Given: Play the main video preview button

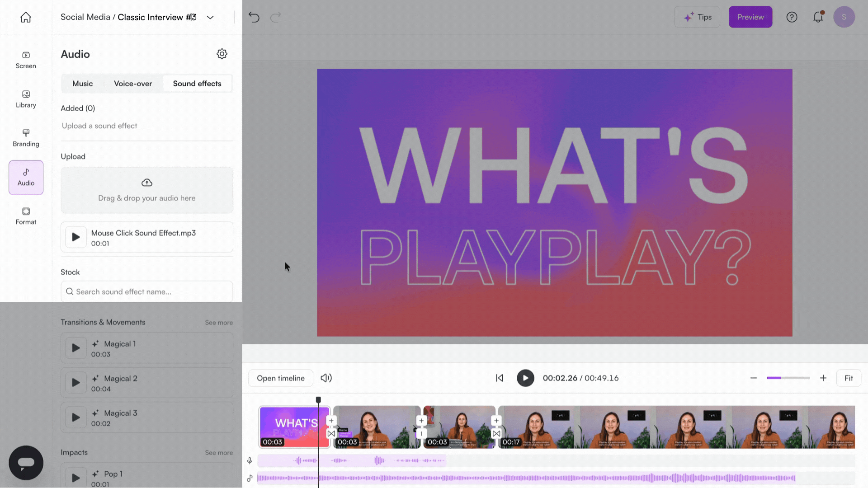Looking at the screenshot, I should point(525,378).
